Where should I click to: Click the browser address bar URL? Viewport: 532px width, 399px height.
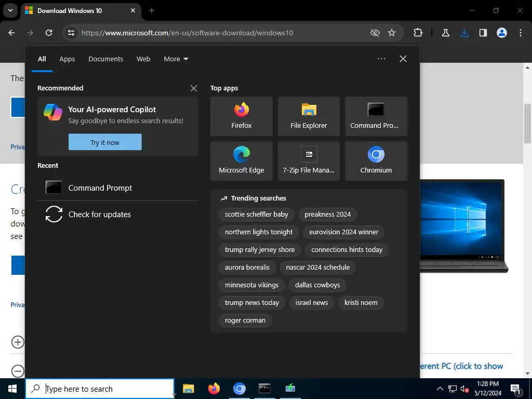point(187,33)
